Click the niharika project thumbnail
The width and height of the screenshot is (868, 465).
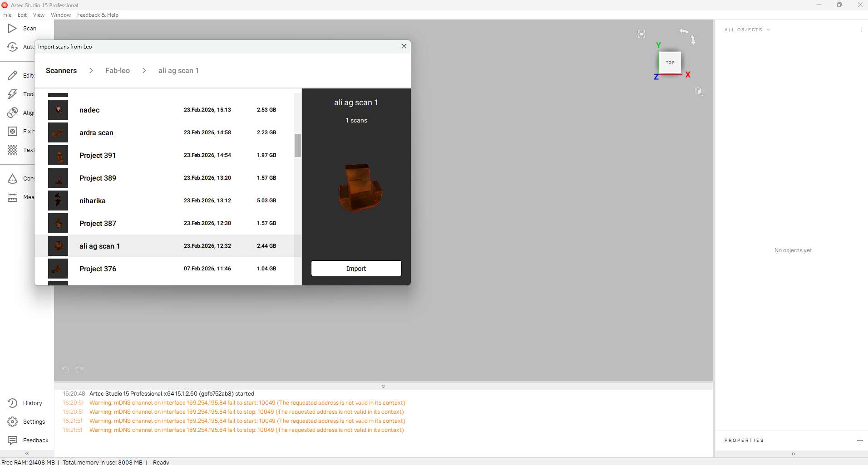click(x=58, y=201)
